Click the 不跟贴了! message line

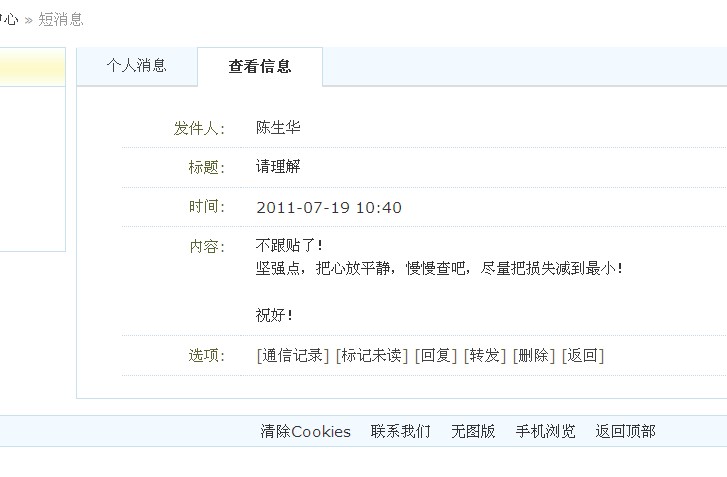(289, 245)
